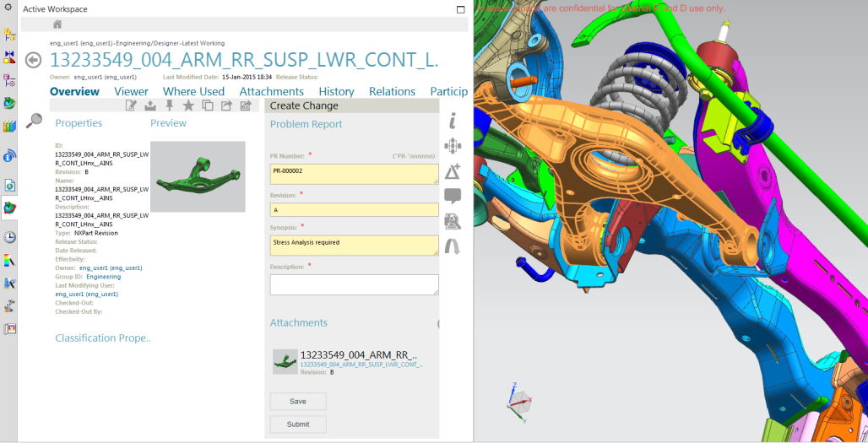This screenshot has height=443, width=868.
Task: Click the curved arrow workflow icon
Action: pos(453,246)
